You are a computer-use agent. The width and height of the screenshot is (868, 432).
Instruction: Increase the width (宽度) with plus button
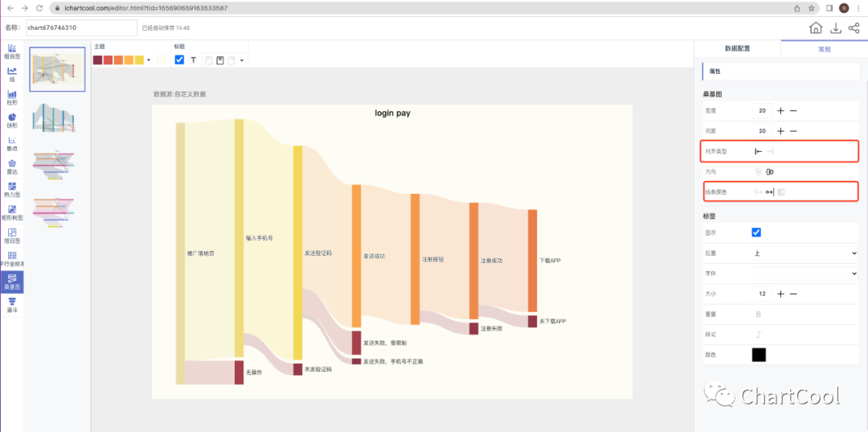point(780,110)
